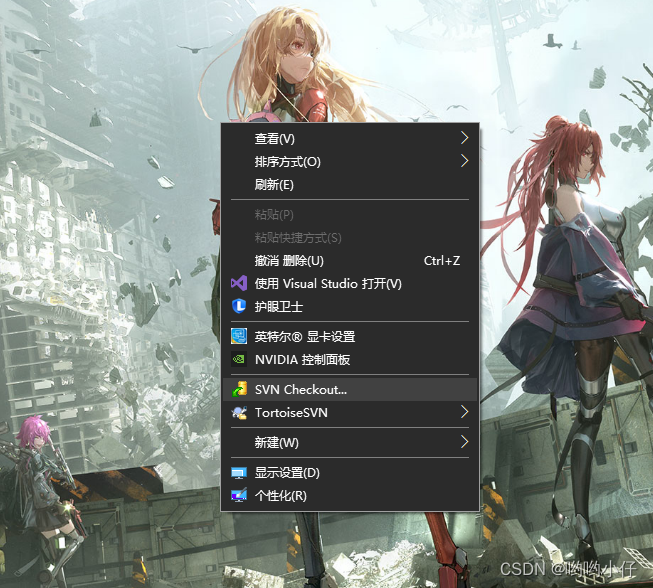Screen dimensions: 653x588
Task: Expand the 新建(W) submenu arrow
Action: pos(465,442)
